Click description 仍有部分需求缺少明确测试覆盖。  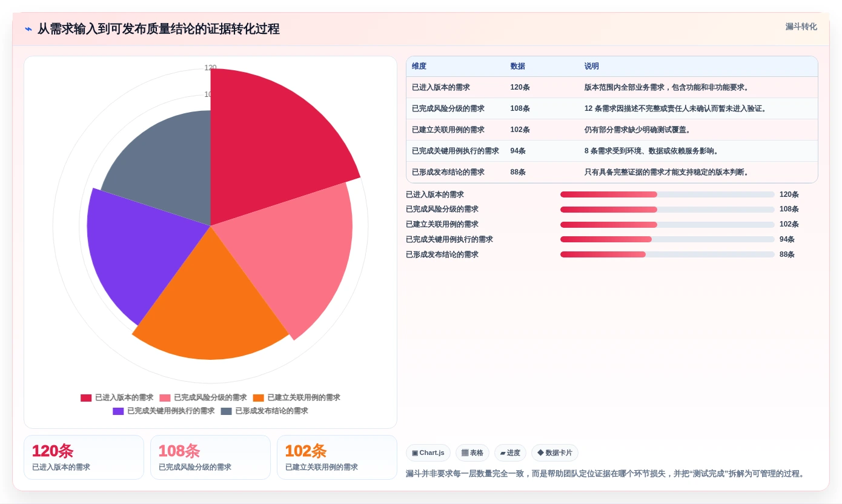638,130
